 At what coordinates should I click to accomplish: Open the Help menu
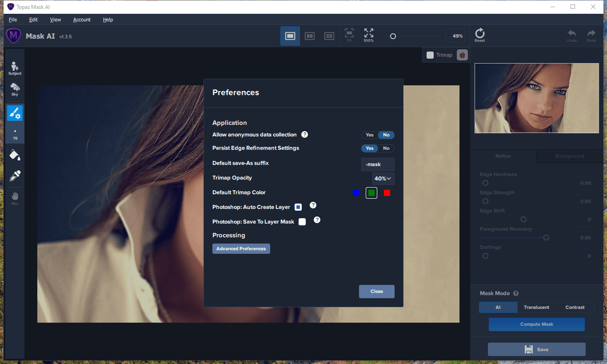point(108,20)
